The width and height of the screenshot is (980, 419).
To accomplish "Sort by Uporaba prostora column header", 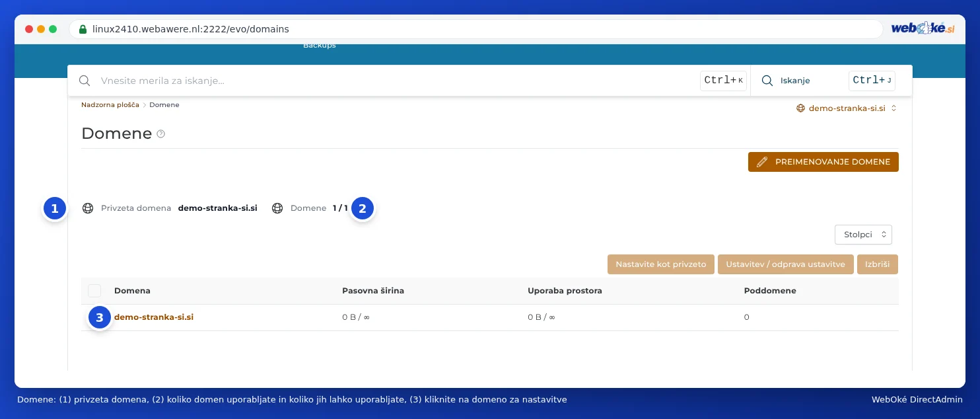I will coord(565,291).
